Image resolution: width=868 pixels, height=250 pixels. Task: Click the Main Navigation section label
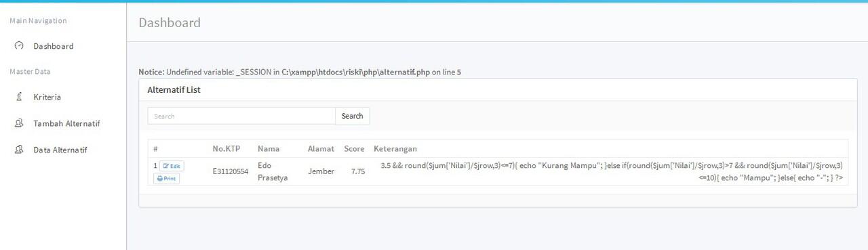(38, 20)
